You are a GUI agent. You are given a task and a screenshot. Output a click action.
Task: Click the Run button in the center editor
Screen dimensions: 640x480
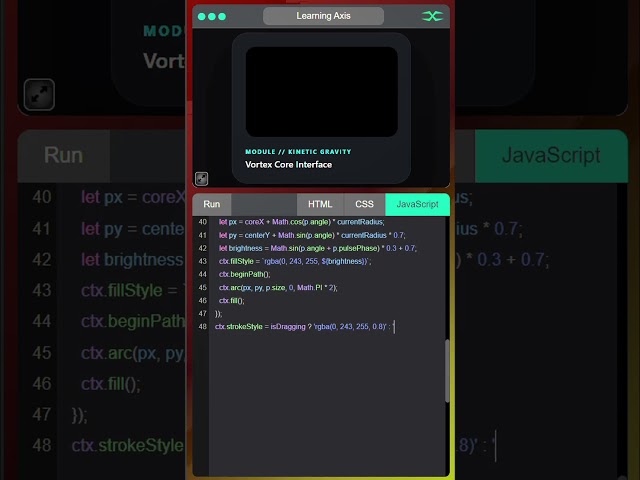(212, 204)
